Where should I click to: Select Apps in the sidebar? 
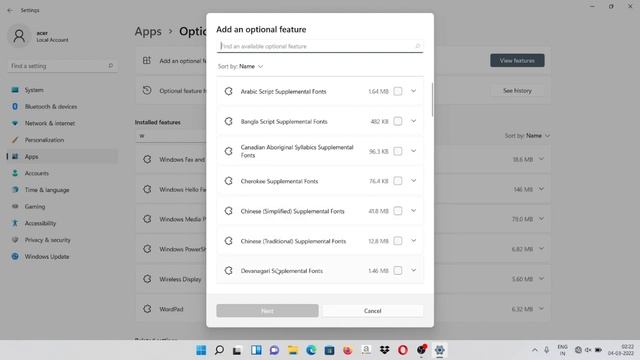tap(62, 156)
